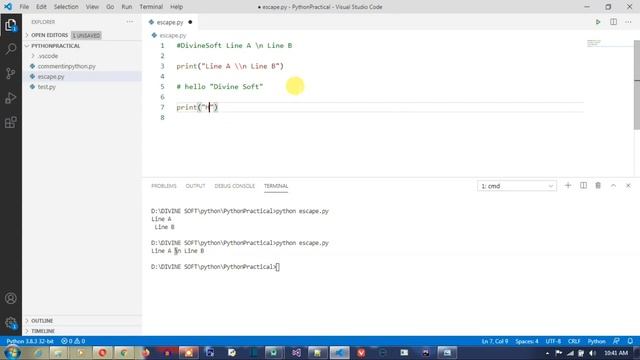
Task: Open the Search view in activity bar
Action: (x=11, y=49)
